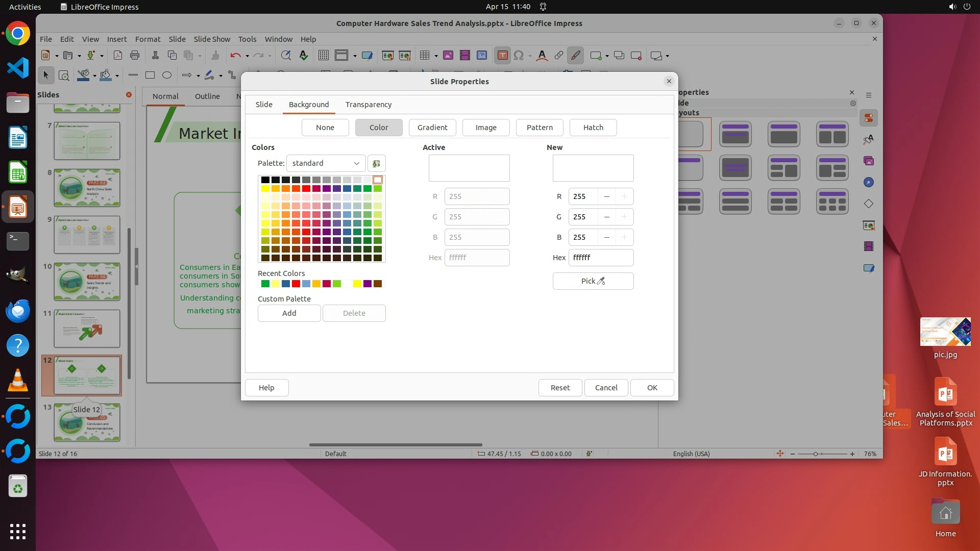Click the Print toolbar icon
This screenshot has height=551, width=980.
pos(135,56)
